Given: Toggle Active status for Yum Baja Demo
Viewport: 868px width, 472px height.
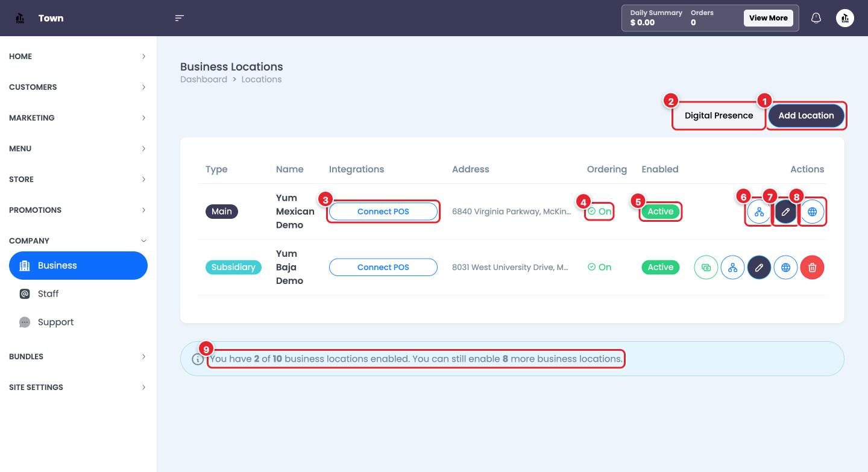Looking at the screenshot, I should [661, 267].
